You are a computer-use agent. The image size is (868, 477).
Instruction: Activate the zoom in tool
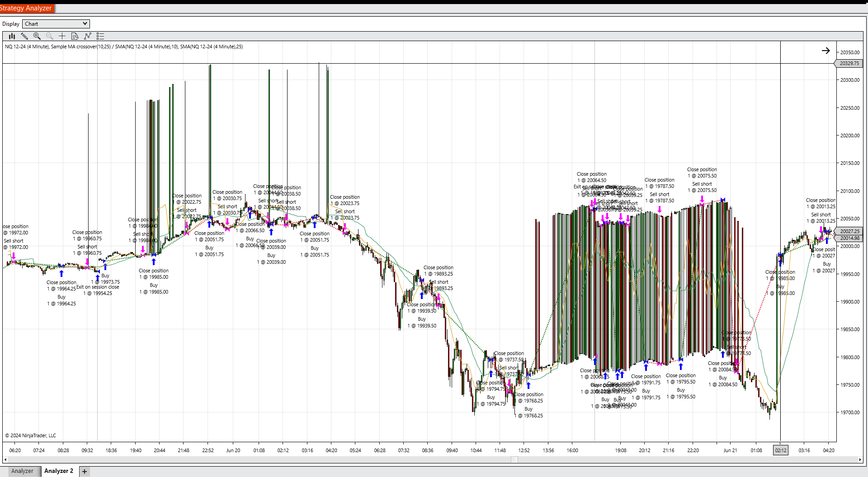[37, 36]
